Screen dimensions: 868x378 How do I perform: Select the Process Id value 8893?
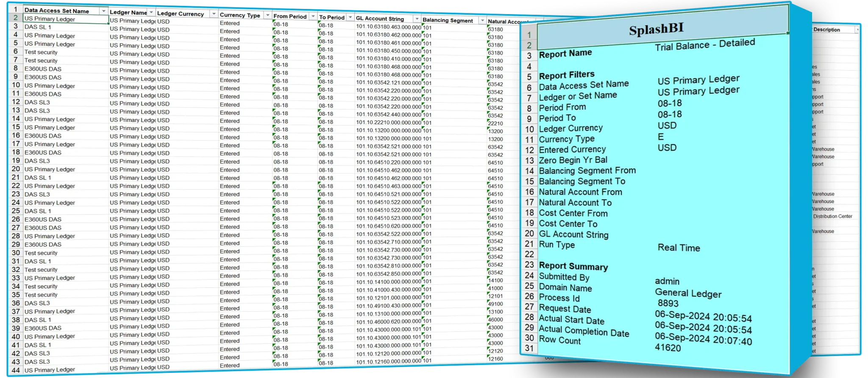[668, 303]
